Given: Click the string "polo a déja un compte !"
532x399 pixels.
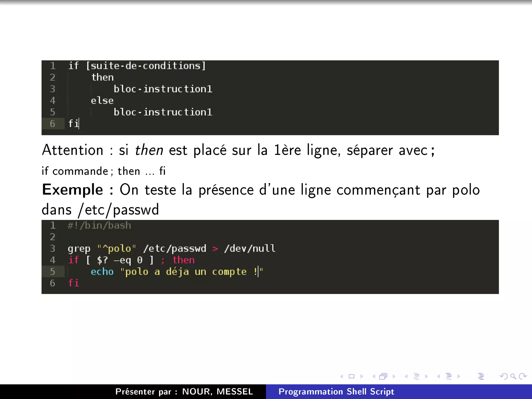Looking at the screenshot, I should pos(191,272).
